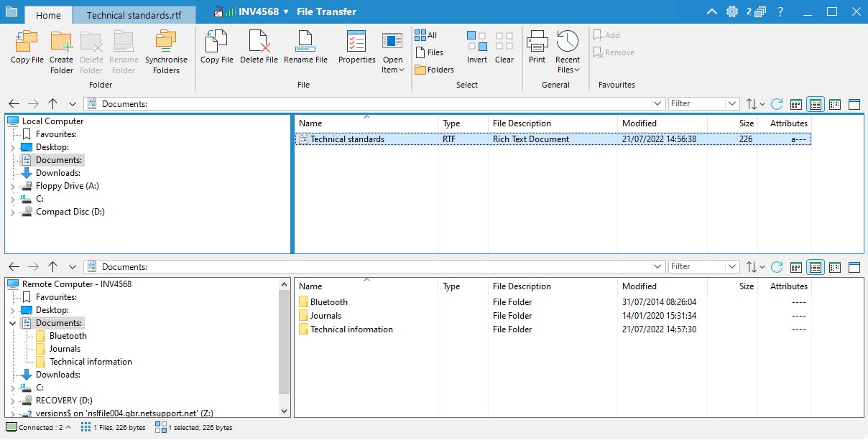Select Local Computer tree root
This screenshot has height=440, width=868.
[52, 121]
